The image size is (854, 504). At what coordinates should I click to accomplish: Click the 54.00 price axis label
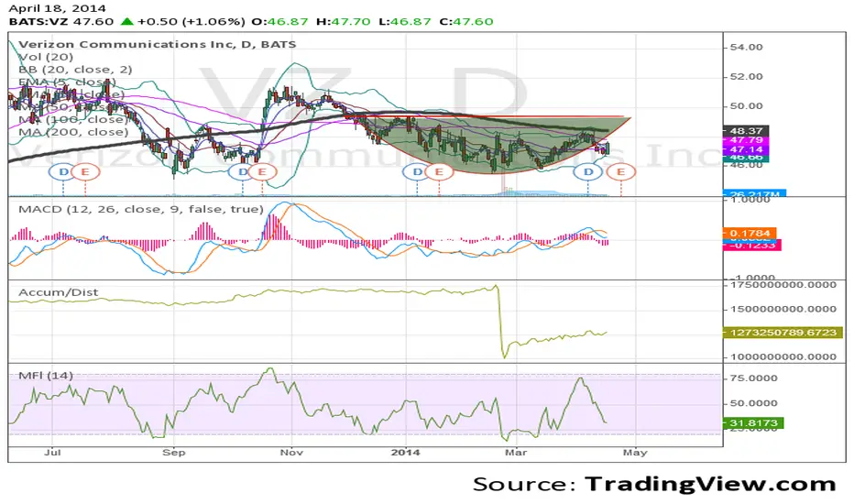click(x=746, y=48)
